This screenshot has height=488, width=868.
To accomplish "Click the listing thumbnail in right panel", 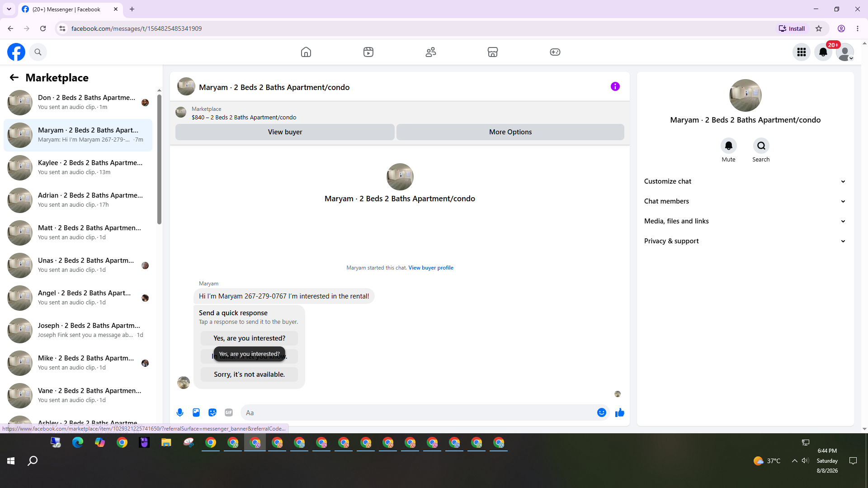I will pos(745,95).
